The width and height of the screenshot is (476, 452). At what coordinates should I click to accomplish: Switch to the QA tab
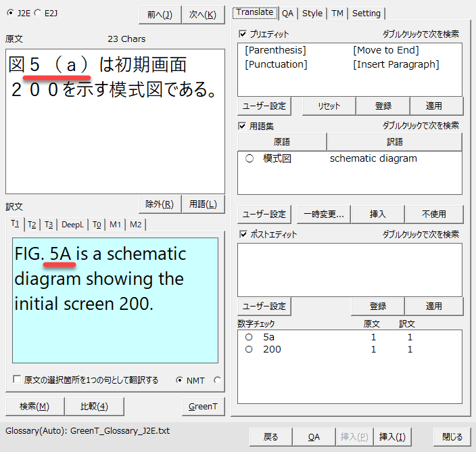pyautogui.click(x=288, y=13)
